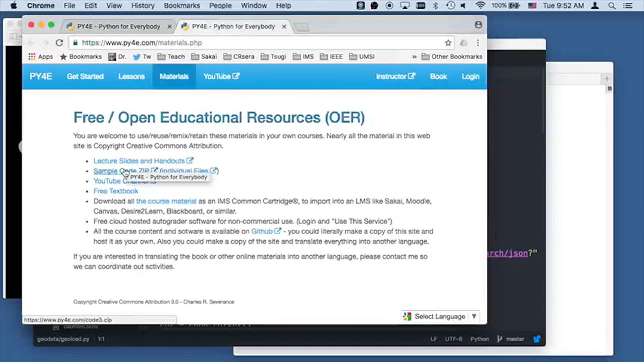The image size is (644, 362).
Task: Open the Dr. bookmark
Action: tap(117, 57)
